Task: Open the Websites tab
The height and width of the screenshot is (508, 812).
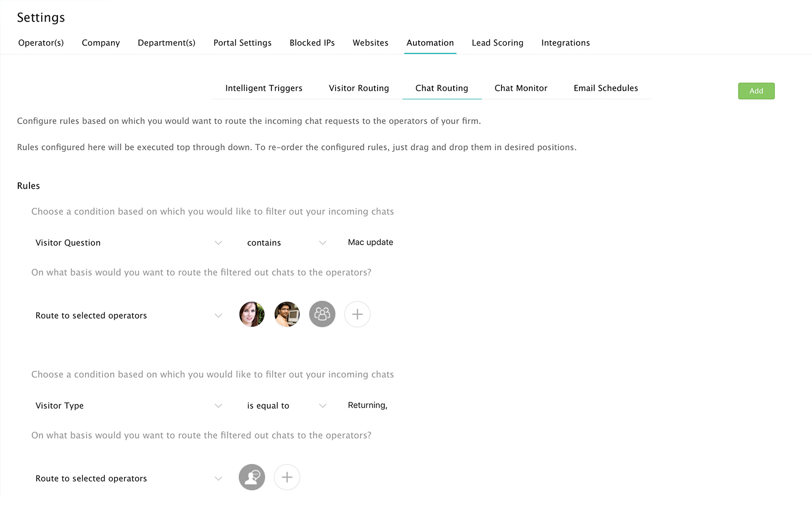Action: tap(370, 43)
